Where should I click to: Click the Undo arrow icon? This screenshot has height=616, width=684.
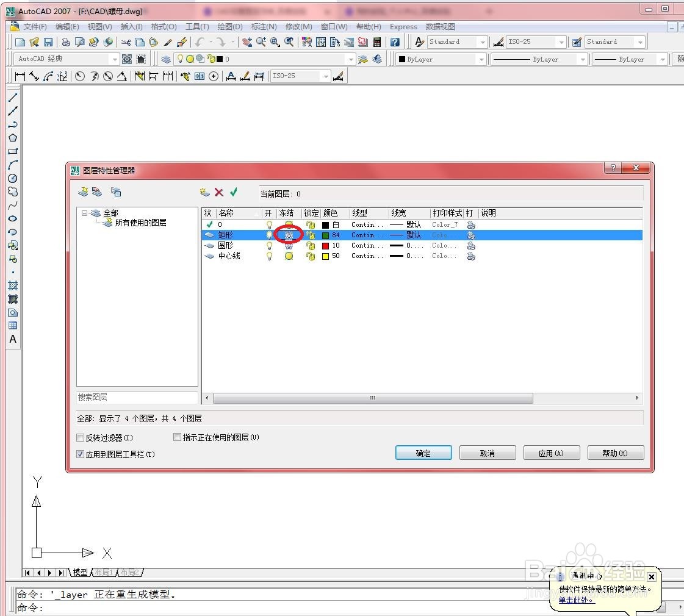200,42
